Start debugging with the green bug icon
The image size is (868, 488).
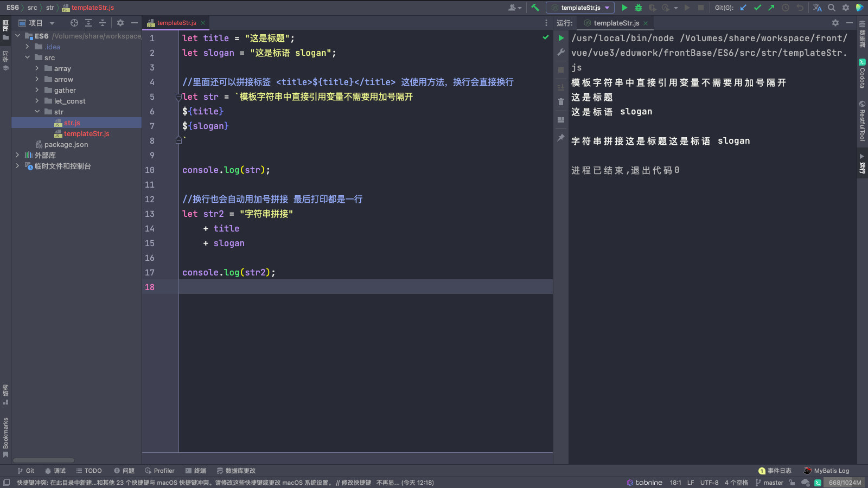(639, 8)
